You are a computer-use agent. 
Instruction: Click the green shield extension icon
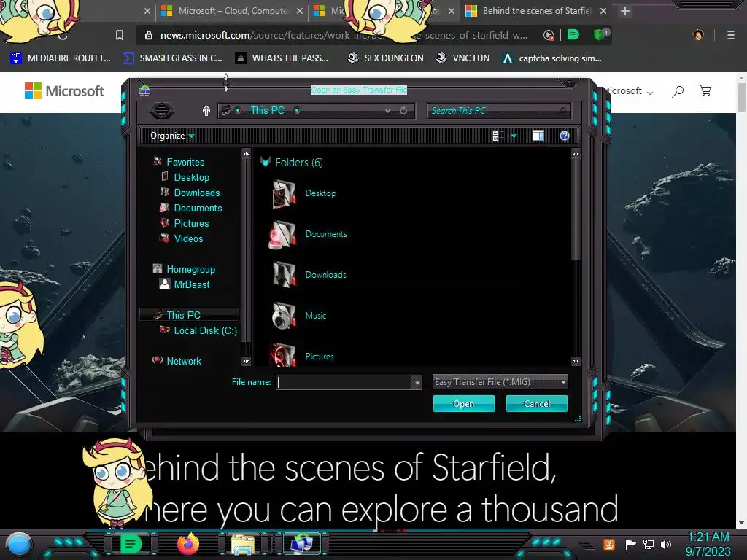[600, 35]
